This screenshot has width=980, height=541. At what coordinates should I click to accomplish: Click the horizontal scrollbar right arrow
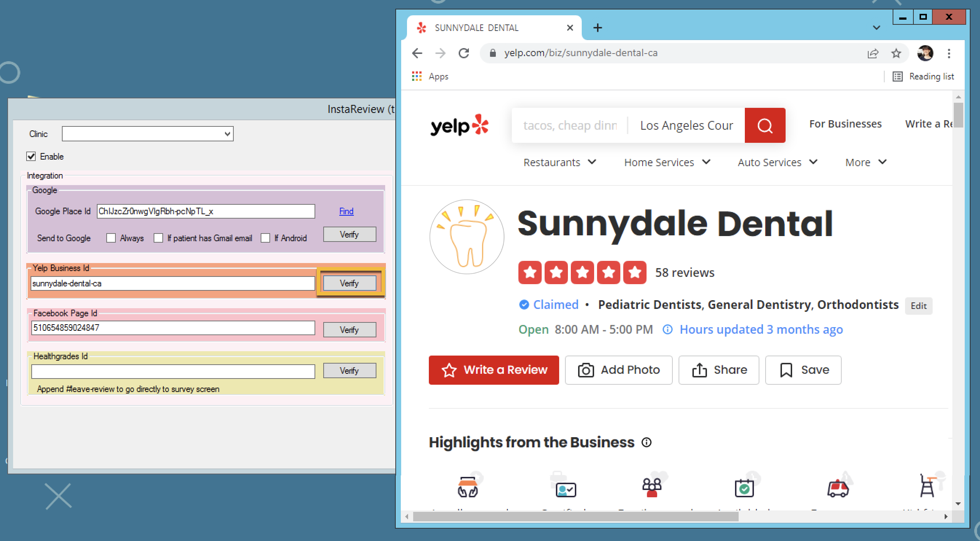coord(946,517)
